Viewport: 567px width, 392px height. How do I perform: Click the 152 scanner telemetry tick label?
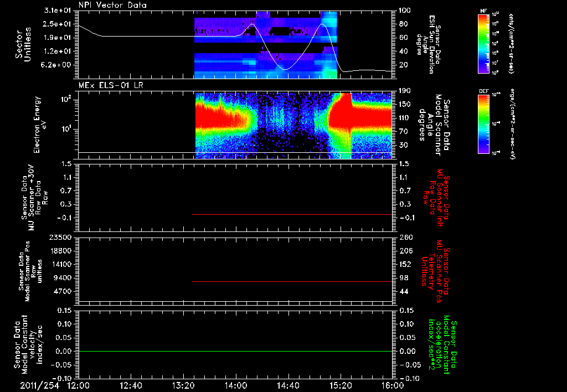(405, 264)
